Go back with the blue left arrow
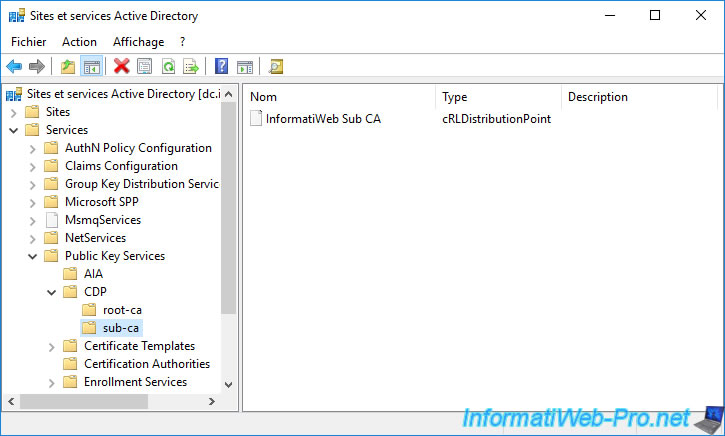This screenshot has width=725, height=436. (x=14, y=67)
